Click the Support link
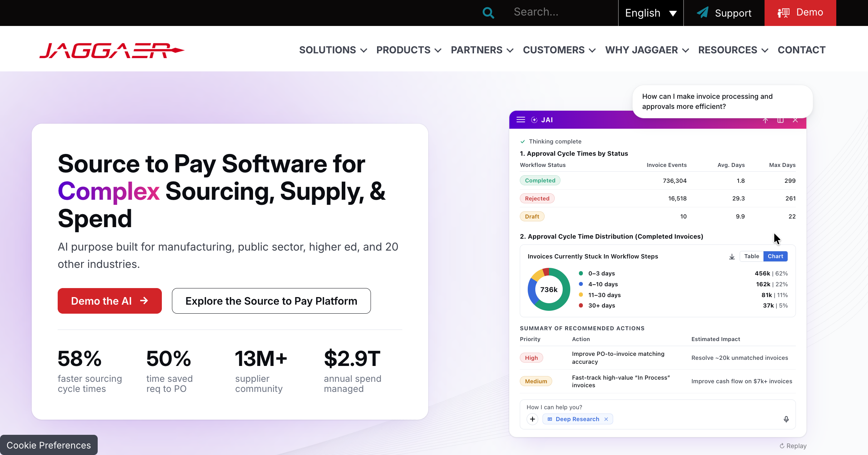The image size is (868, 455). (x=724, y=13)
